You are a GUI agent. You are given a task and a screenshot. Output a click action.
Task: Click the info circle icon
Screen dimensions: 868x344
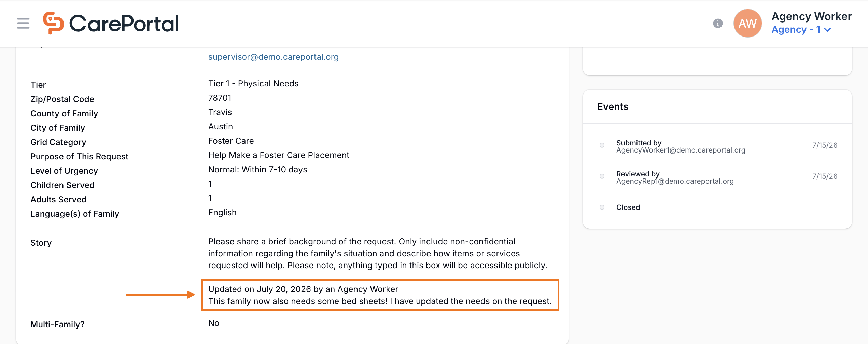[718, 23]
